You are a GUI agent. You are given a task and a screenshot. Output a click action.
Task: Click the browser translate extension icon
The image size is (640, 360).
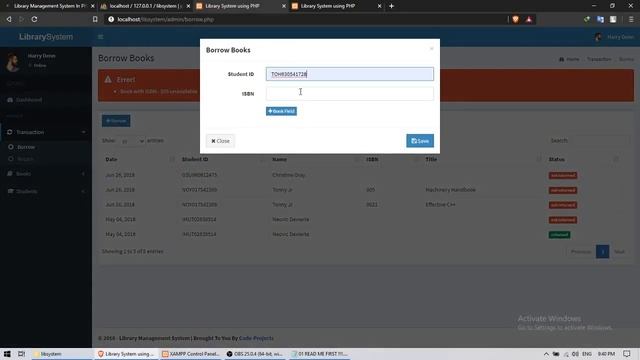coord(600,19)
